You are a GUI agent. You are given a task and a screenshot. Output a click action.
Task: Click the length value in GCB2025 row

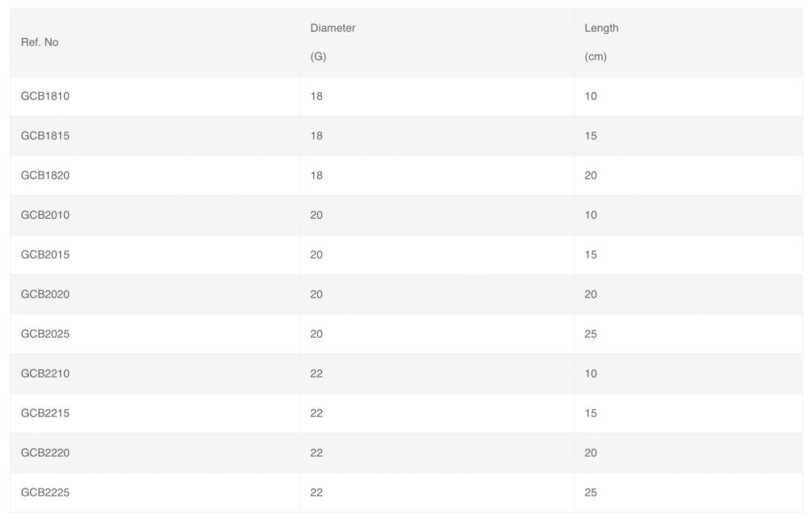point(591,334)
